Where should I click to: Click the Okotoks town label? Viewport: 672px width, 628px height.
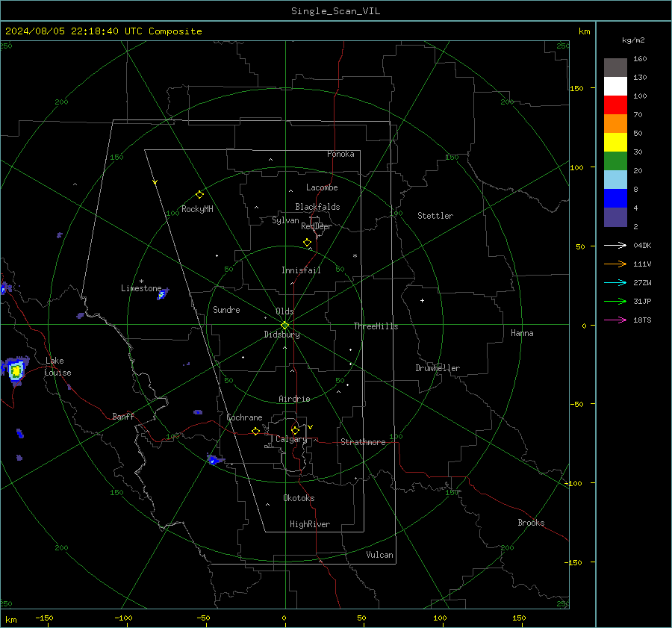click(x=299, y=498)
